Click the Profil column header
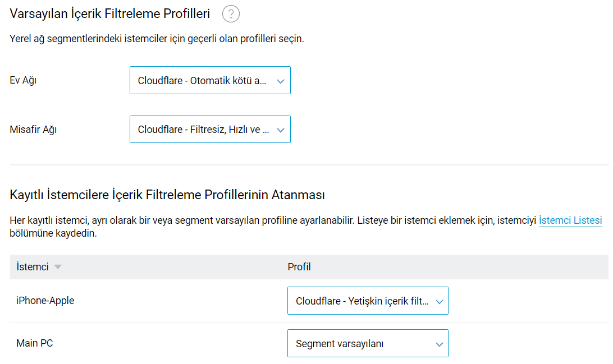The width and height of the screenshot is (613, 364). coord(299,267)
